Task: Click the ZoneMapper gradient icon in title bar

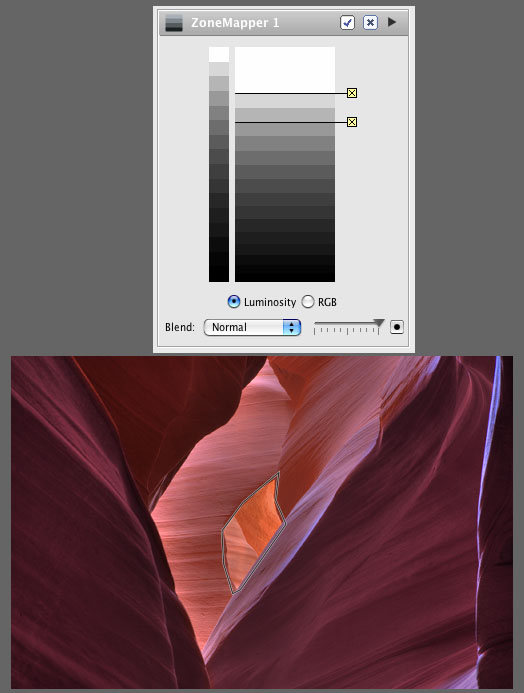Action: coord(174,23)
